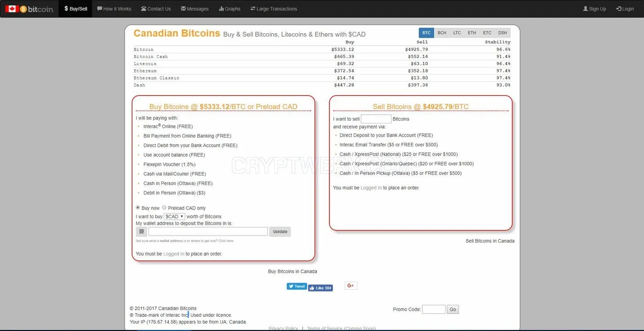
Task: Click the Bitcoin row in price table
Action: (322, 49)
